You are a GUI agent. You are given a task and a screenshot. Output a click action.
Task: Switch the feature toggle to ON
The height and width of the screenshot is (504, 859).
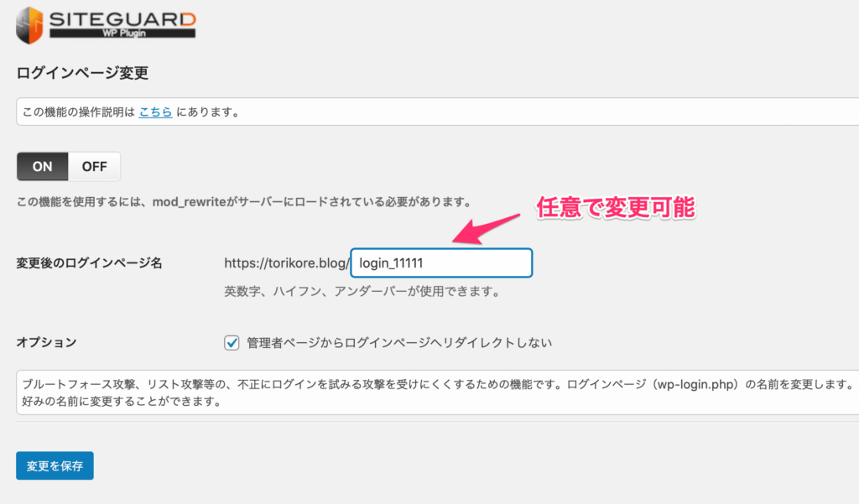(43, 166)
